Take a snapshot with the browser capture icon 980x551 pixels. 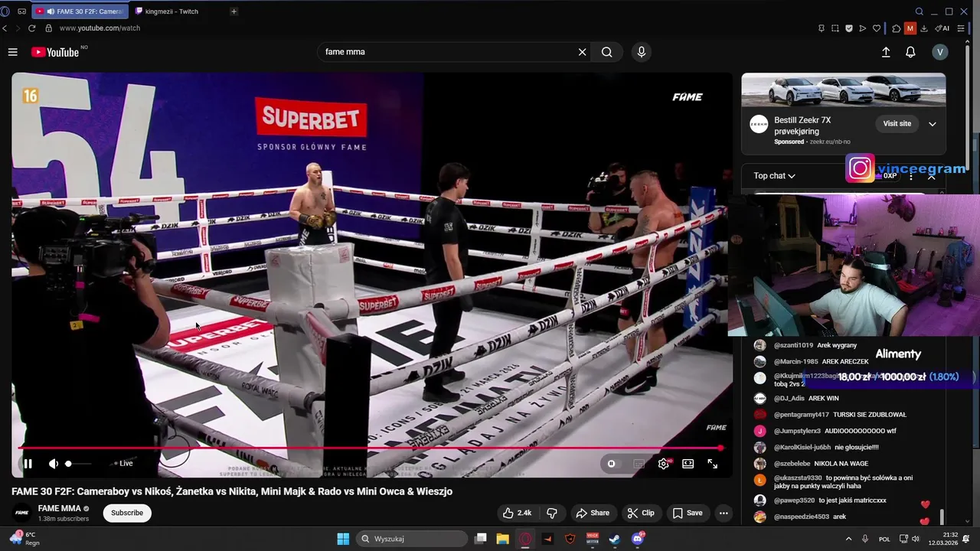(835, 28)
